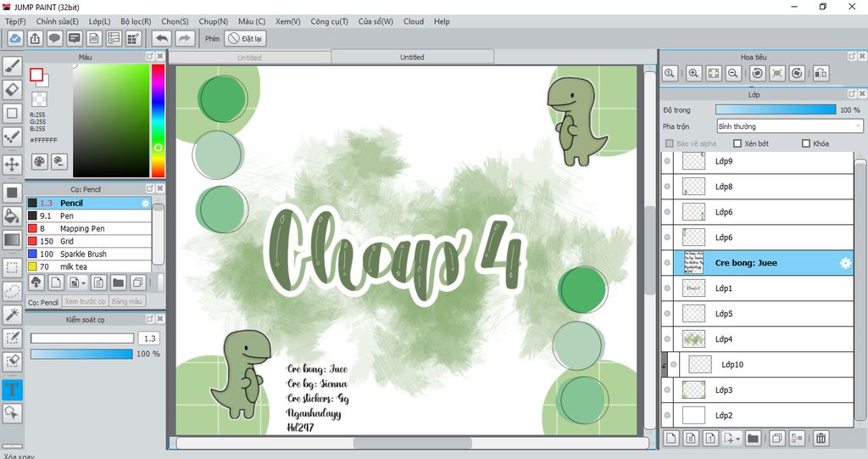
Task: Click the Đặt lại button
Action: pos(246,38)
